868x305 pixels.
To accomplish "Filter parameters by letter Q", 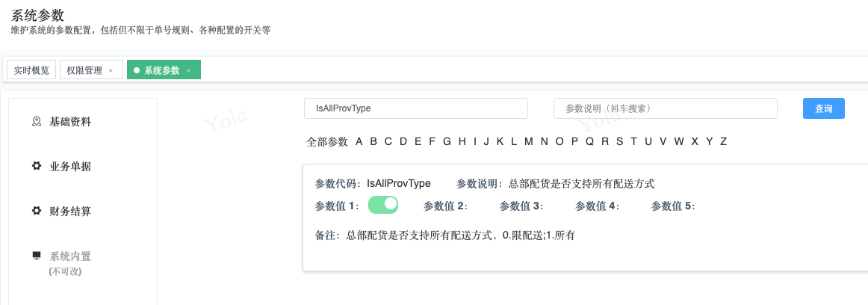I will click(x=589, y=142).
